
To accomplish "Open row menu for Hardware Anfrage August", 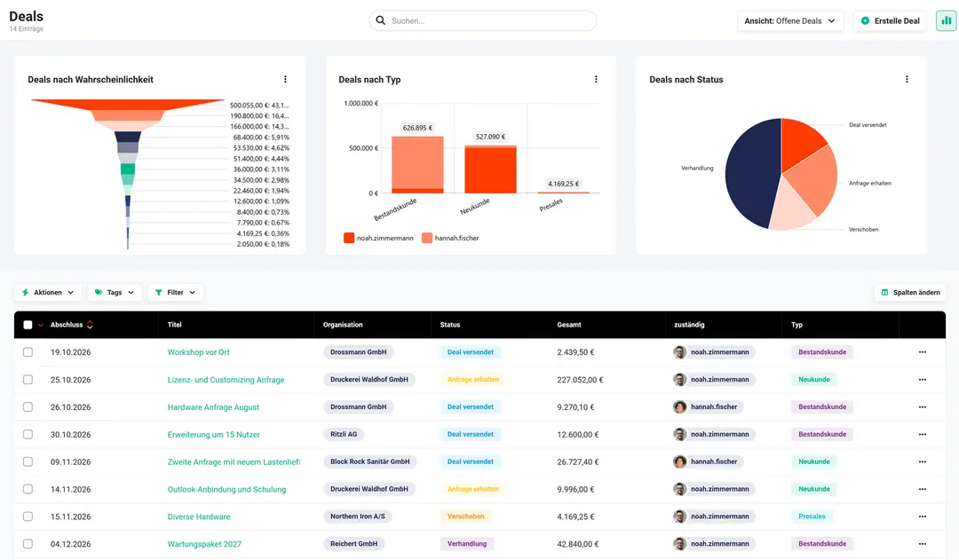I will point(923,407).
